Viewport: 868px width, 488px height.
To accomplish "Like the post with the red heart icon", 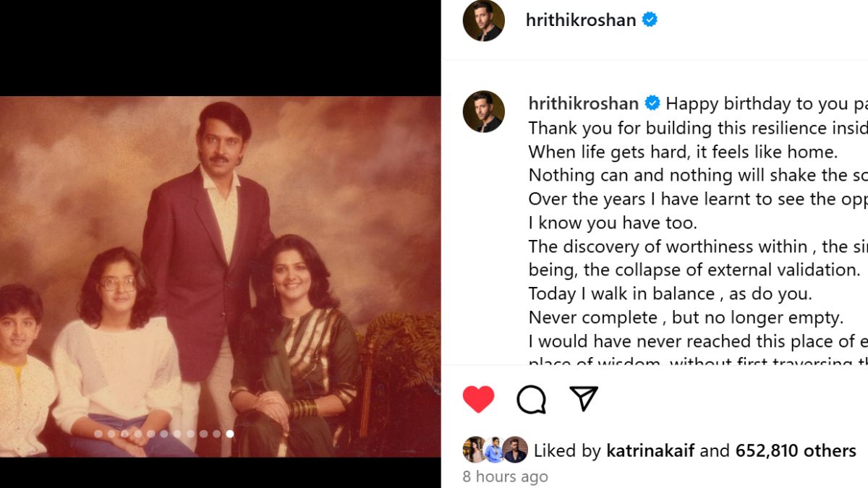I will [x=478, y=399].
